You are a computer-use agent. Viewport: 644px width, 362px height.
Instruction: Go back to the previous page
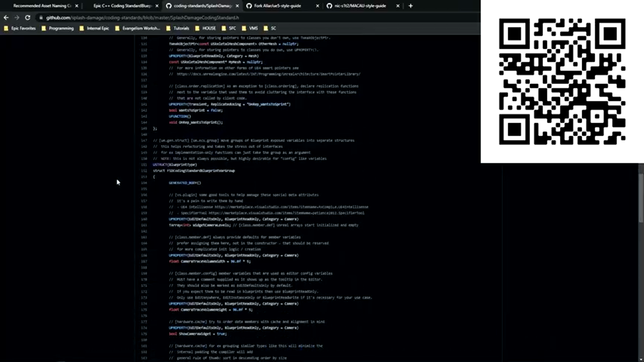pos(6,18)
